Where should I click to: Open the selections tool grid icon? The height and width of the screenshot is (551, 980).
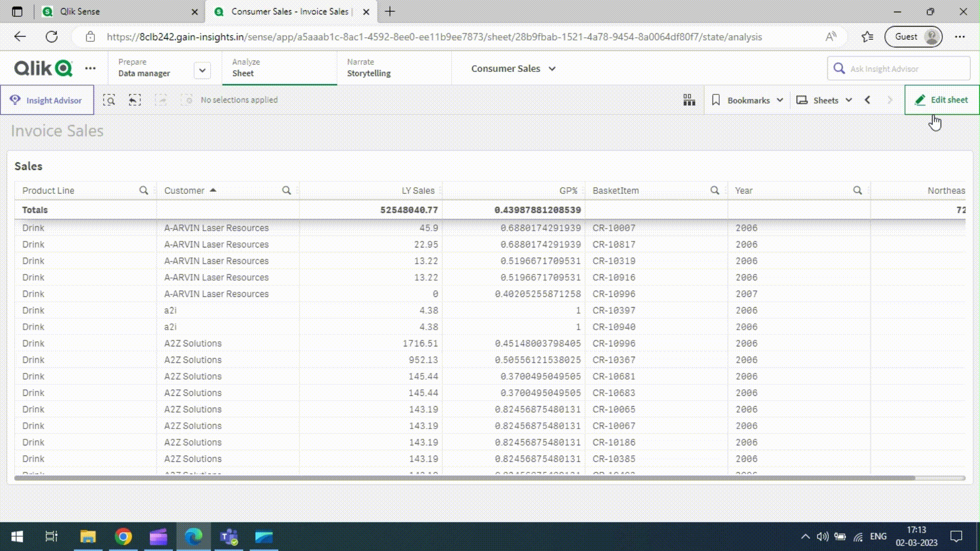(689, 100)
